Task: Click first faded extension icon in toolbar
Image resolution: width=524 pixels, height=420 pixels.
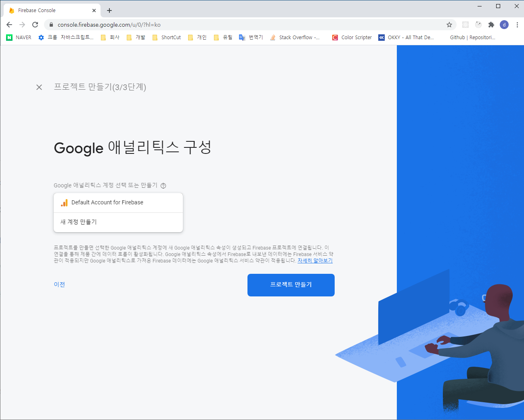Action: point(465,25)
